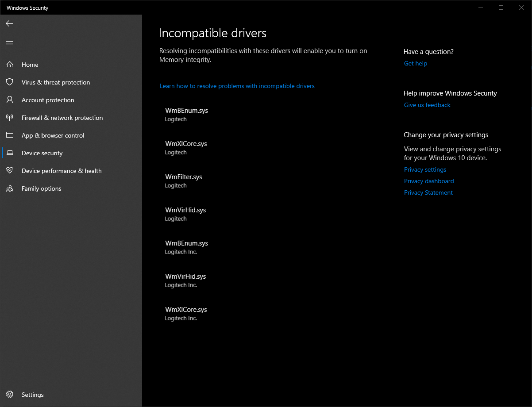Open the Privacy settings link
Image resolution: width=532 pixels, height=407 pixels.
(425, 170)
